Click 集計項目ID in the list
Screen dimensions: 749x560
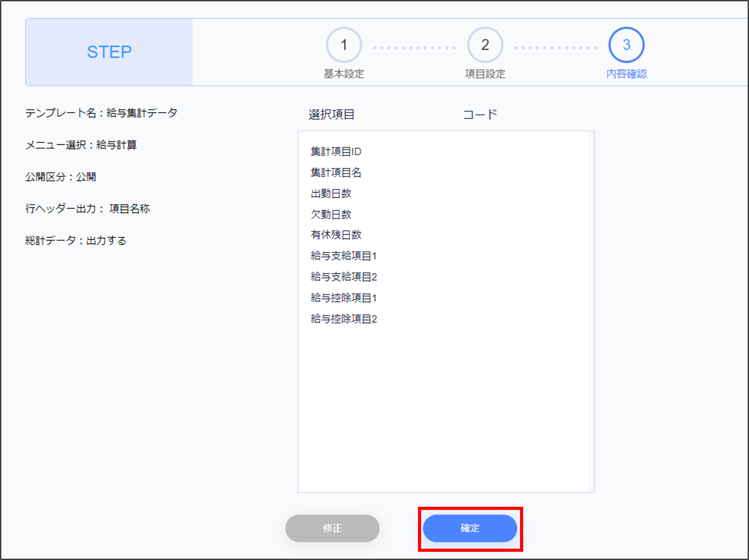point(336,151)
